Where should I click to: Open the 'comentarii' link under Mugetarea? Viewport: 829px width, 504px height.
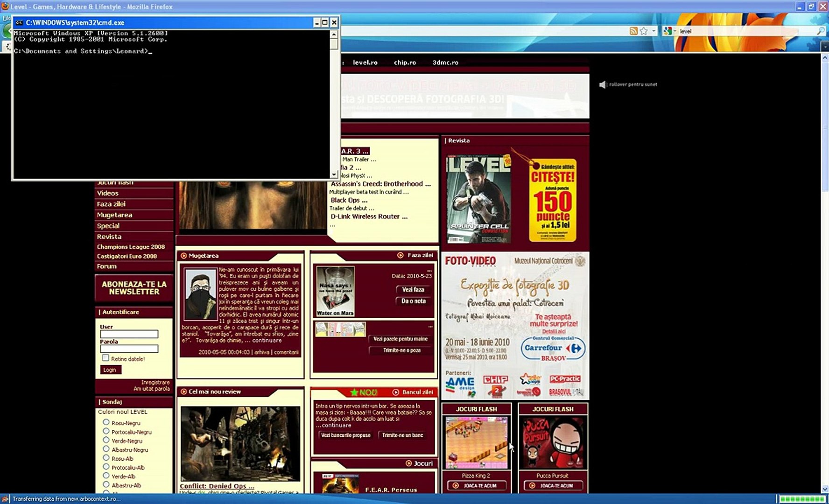pos(286,352)
